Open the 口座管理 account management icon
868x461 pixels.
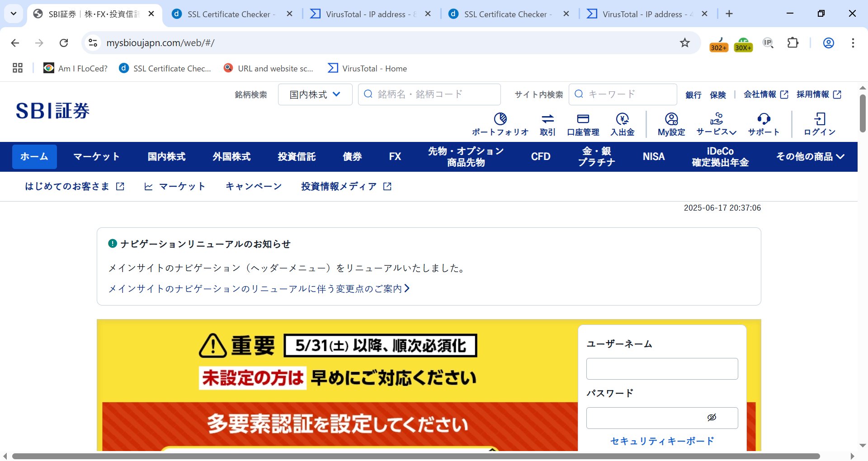tap(583, 124)
